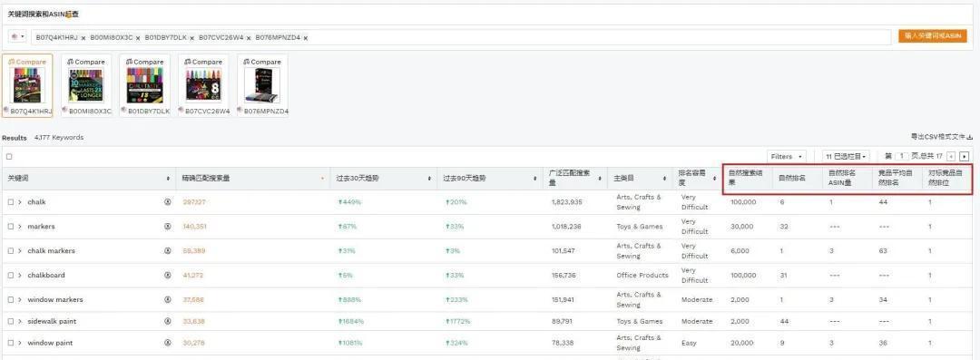Click search volume 140,351 for markers
Viewport: 980px width, 360px height.
pos(194,227)
